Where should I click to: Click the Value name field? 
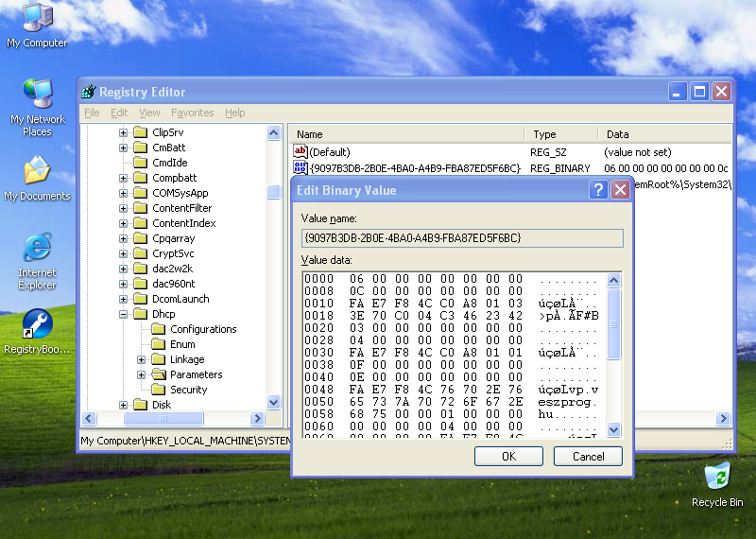click(462, 238)
